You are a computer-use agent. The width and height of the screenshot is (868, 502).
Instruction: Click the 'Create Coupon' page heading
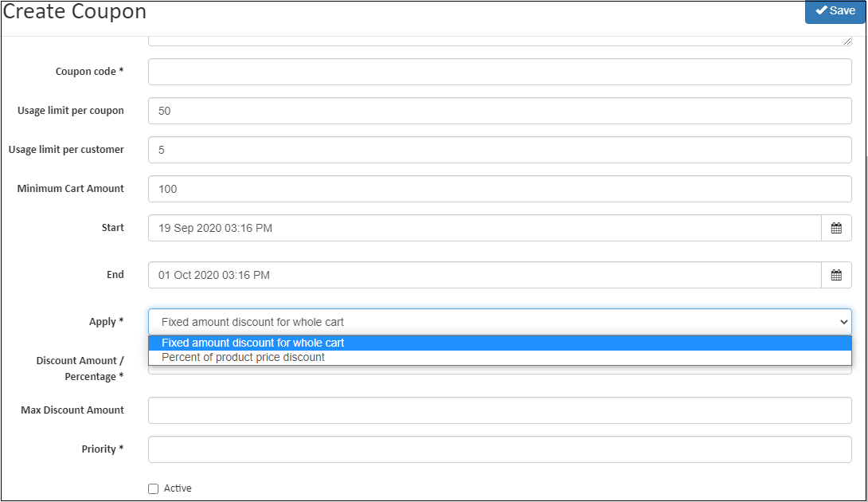click(74, 11)
